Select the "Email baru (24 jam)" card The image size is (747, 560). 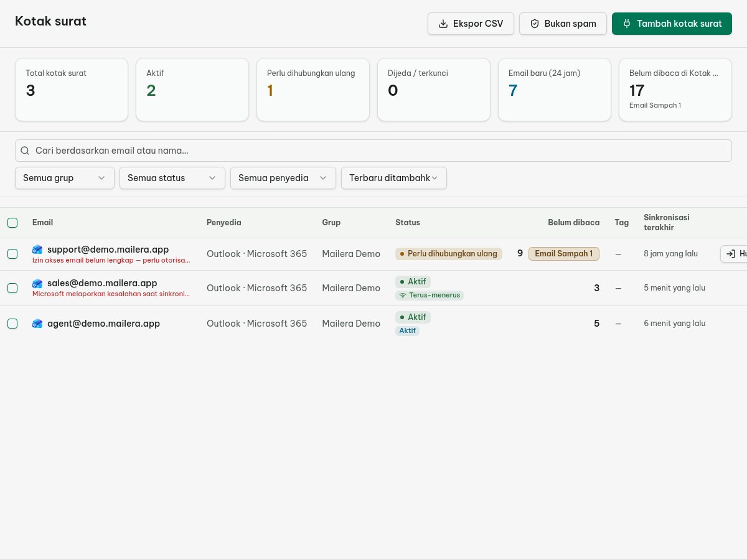coord(555,90)
